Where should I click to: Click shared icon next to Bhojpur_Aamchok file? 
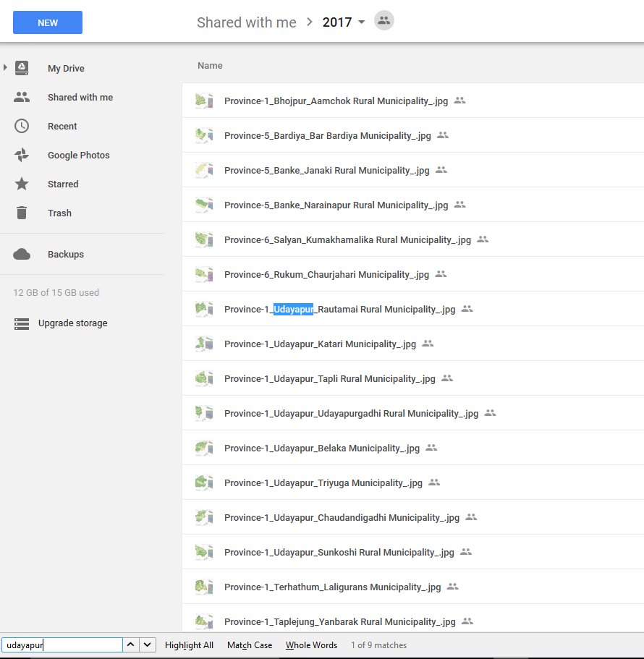(460, 101)
